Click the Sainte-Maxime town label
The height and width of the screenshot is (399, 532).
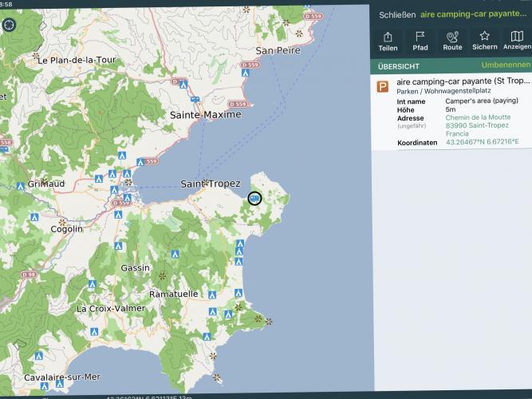pos(206,115)
